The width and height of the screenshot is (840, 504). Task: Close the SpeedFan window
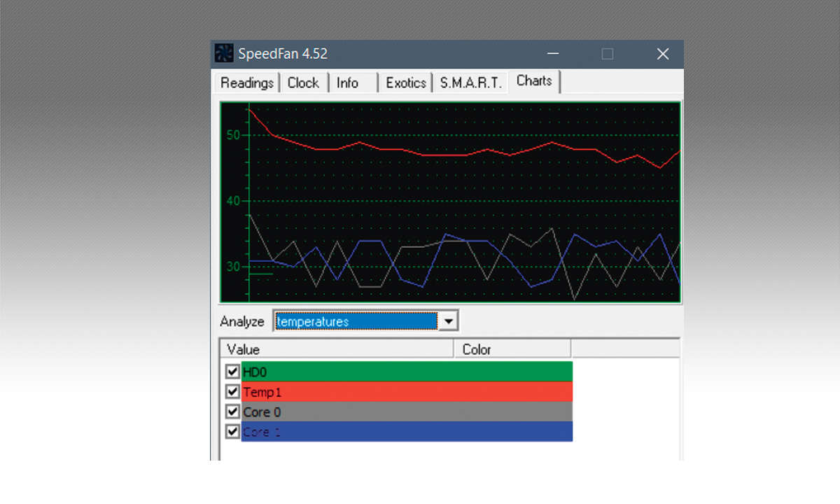(x=662, y=54)
